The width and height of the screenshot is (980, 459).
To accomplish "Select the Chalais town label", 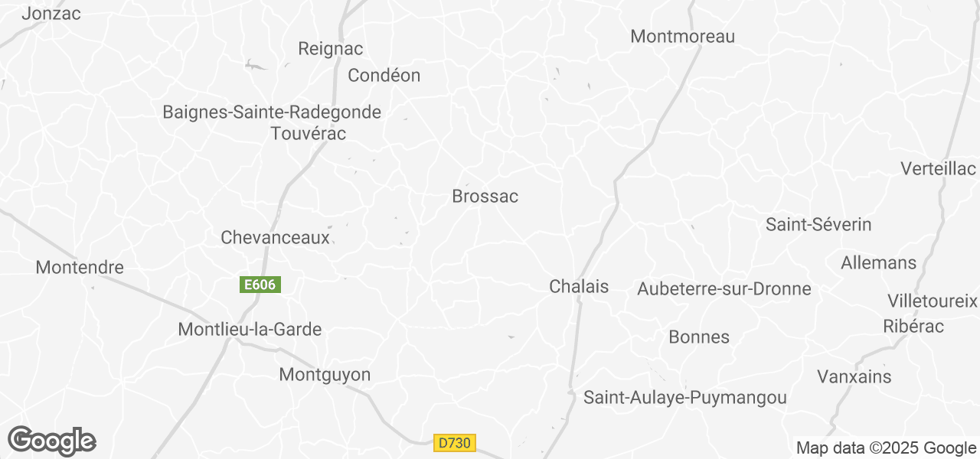I will click(x=579, y=287).
